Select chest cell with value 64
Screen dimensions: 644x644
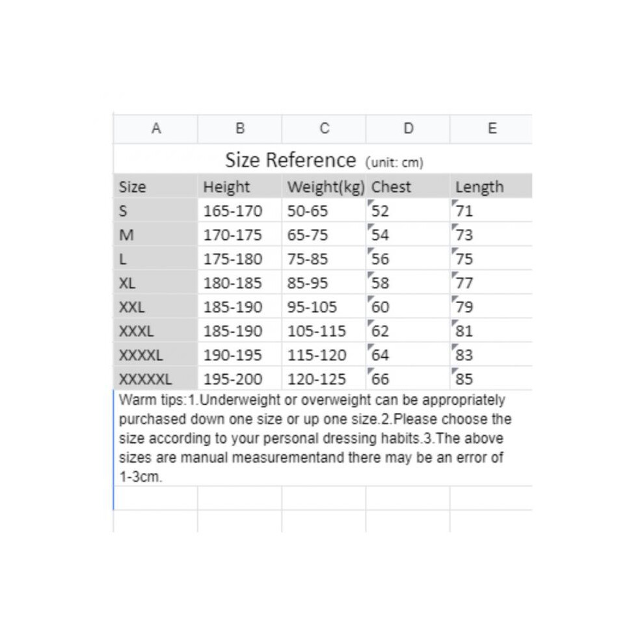click(x=408, y=355)
